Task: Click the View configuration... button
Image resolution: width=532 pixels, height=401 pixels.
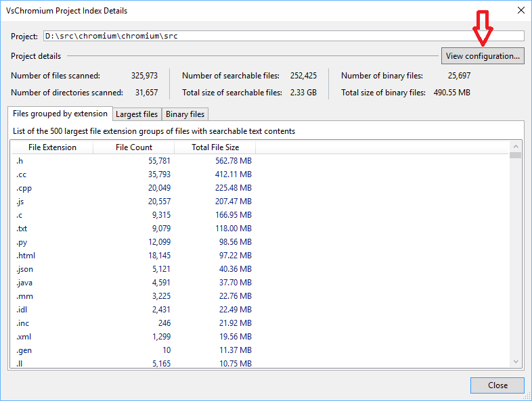Action: tap(483, 56)
